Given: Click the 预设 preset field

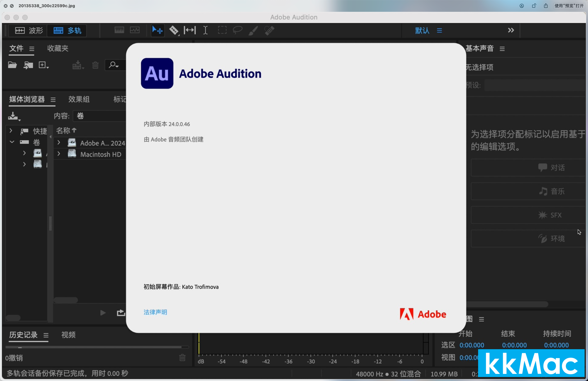Looking at the screenshot, I should (x=535, y=85).
